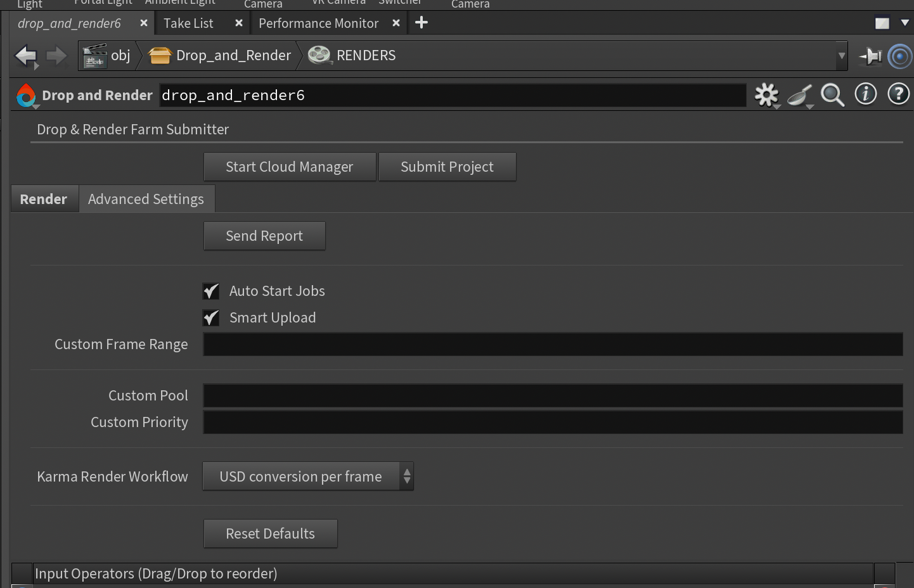Click the Drop and Render node icon
914x588 pixels.
coord(26,95)
